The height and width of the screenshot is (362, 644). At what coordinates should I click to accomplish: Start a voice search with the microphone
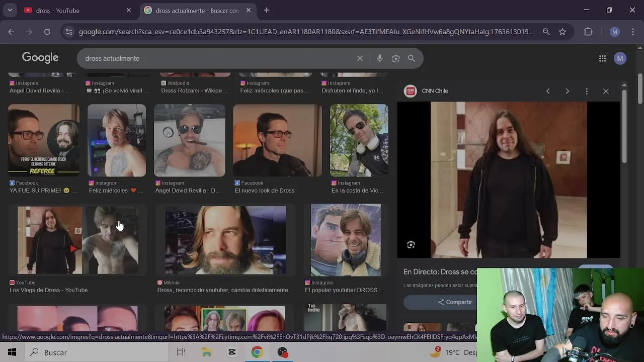click(x=380, y=58)
